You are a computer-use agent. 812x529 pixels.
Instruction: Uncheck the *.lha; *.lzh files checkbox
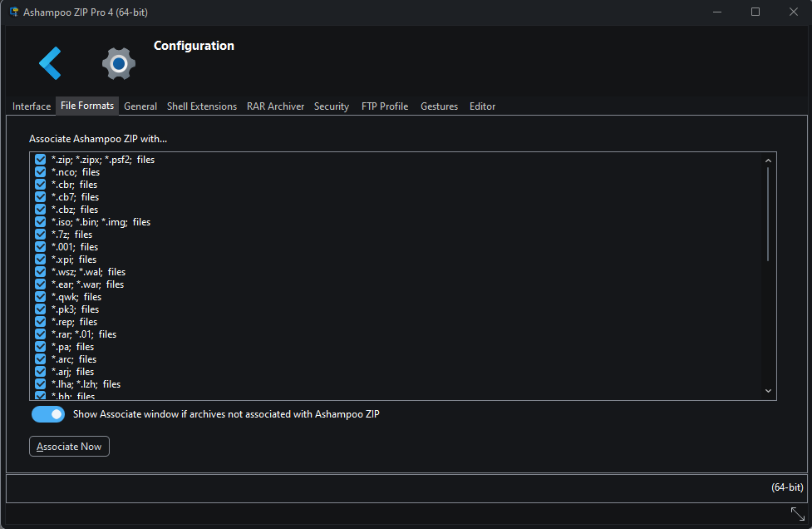(x=41, y=384)
